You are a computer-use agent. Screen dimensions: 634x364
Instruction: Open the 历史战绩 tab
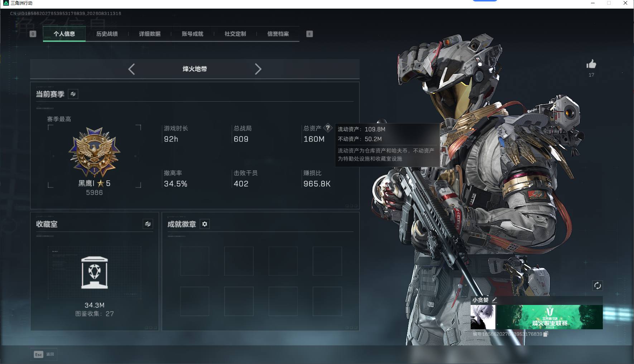[107, 34]
